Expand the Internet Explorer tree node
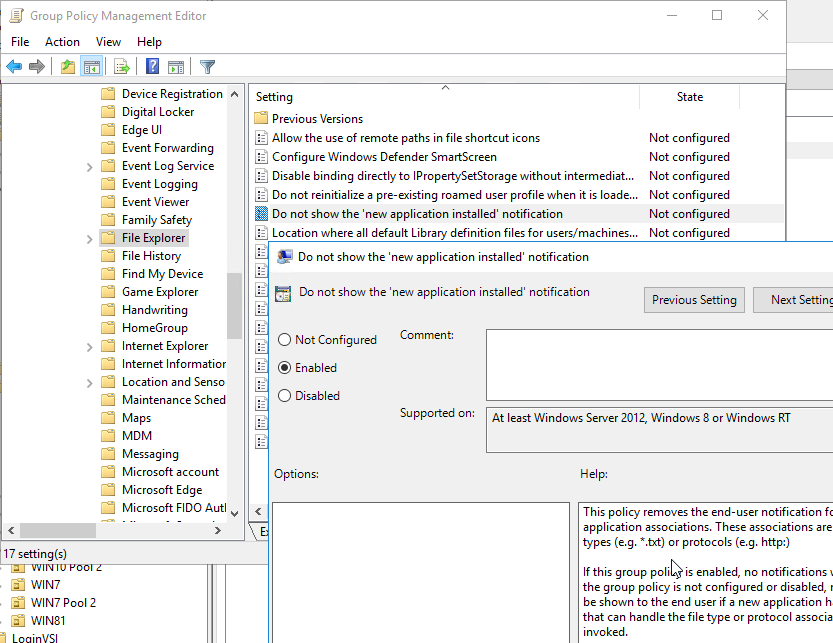The image size is (833, 643). tap(89, 347)
